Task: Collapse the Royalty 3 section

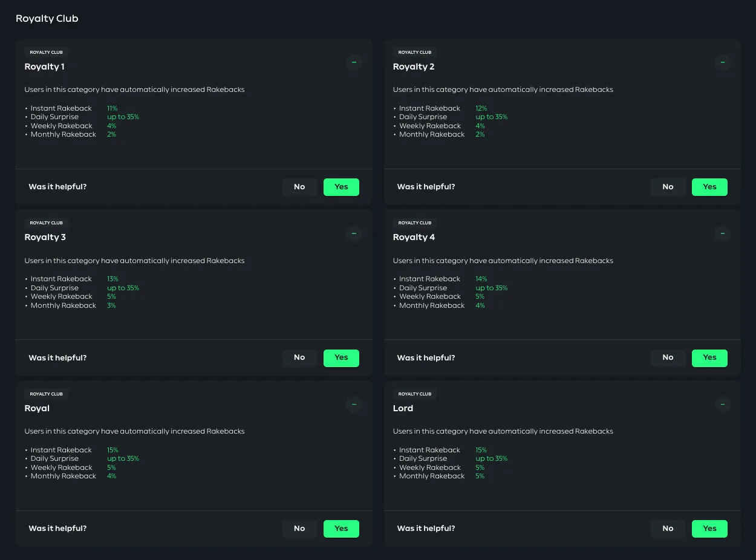Action: 354,233
